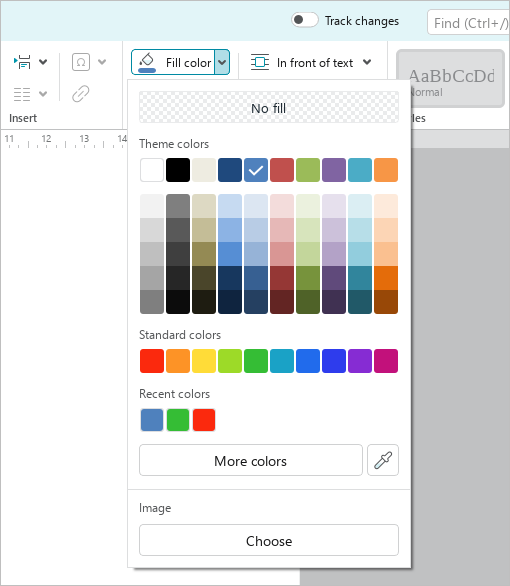Select the No fill option

pos(269,107)
